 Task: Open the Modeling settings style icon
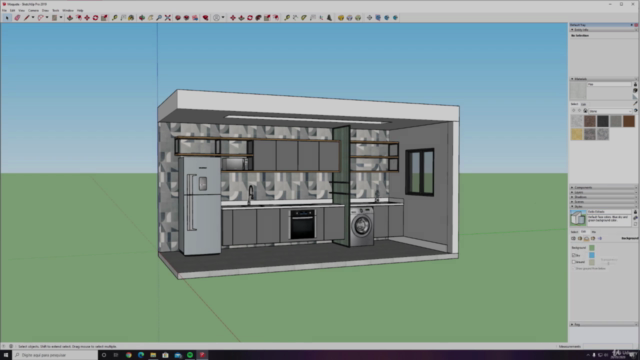[x=600, y=238]
